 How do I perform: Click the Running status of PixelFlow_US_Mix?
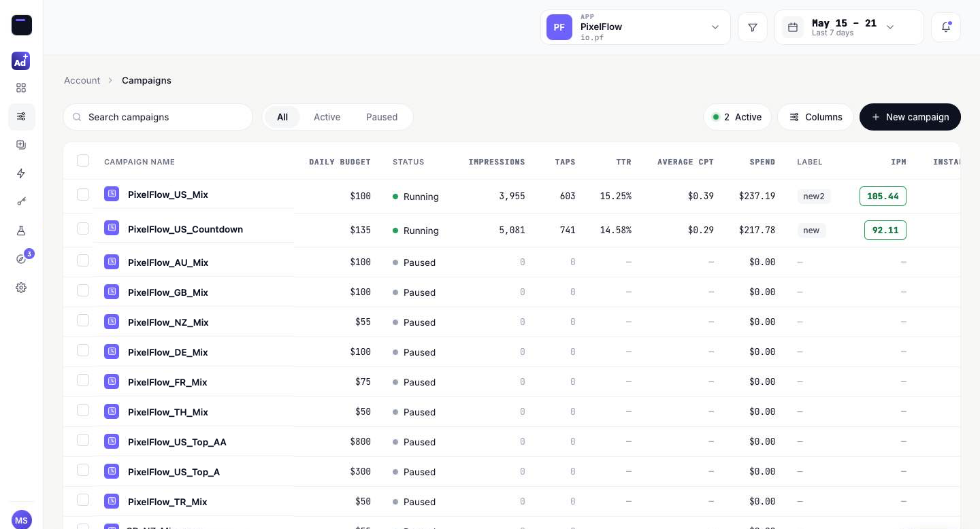point(415,197)
